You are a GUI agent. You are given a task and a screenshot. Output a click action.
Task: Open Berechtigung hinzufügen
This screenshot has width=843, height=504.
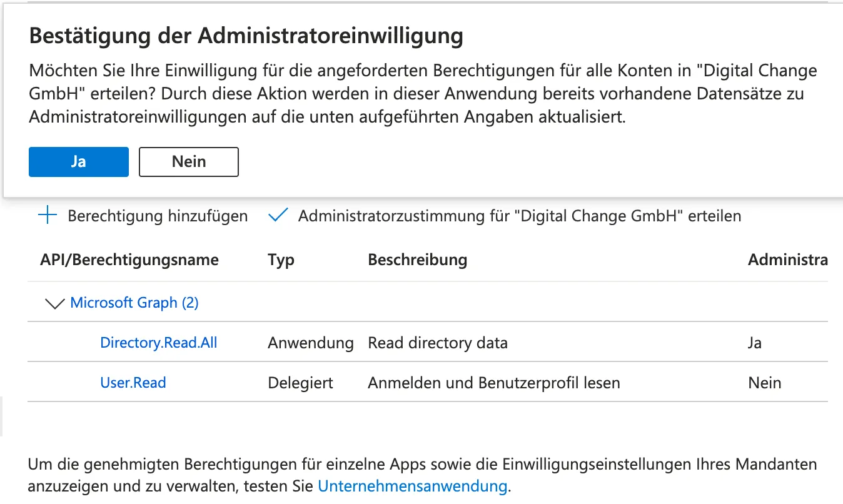click(x=158, y=216)
